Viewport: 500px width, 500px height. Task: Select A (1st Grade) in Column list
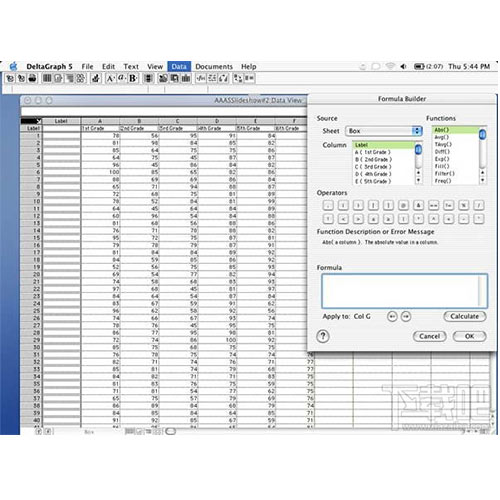click(383, 152)
